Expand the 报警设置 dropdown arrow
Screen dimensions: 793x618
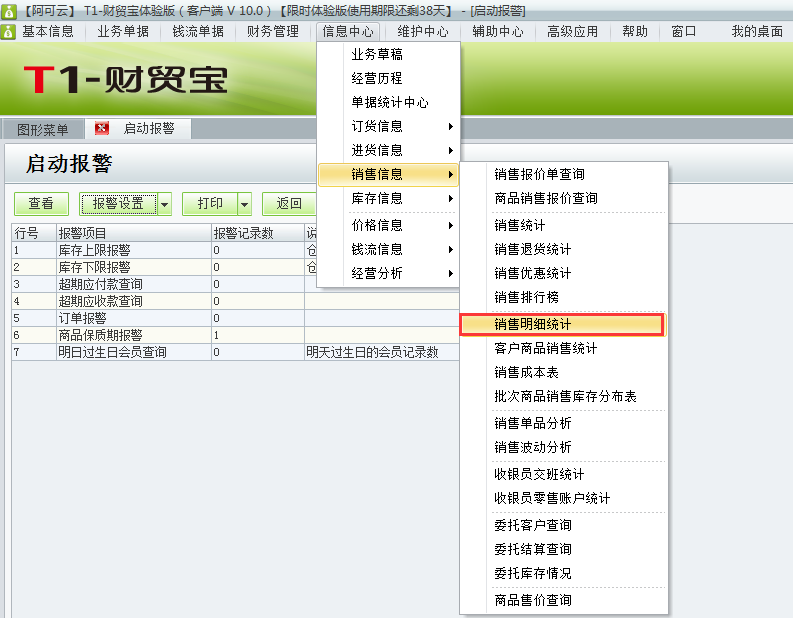tap(164, 204)
